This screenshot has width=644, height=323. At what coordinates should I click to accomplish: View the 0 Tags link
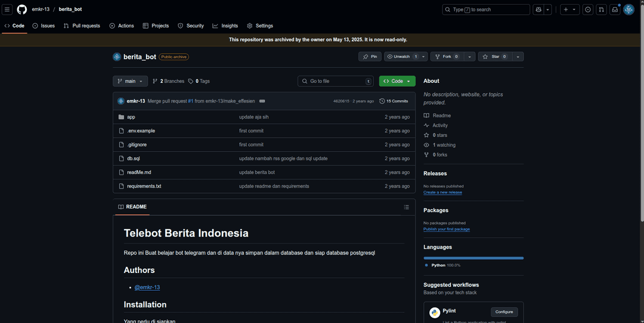[x=199, y=81]
